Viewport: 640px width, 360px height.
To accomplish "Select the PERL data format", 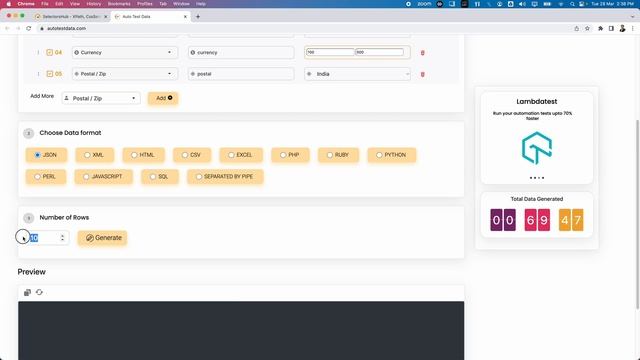I will [x=46, y=176].
